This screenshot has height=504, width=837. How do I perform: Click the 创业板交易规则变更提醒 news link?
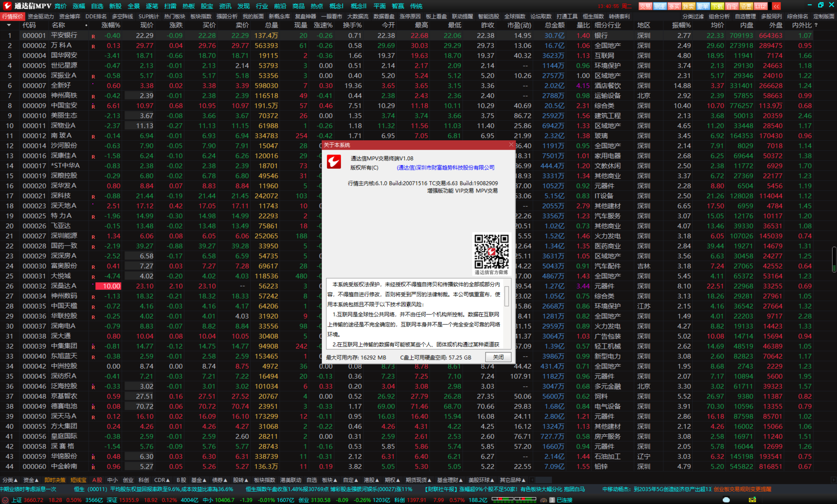pos(743,489)
